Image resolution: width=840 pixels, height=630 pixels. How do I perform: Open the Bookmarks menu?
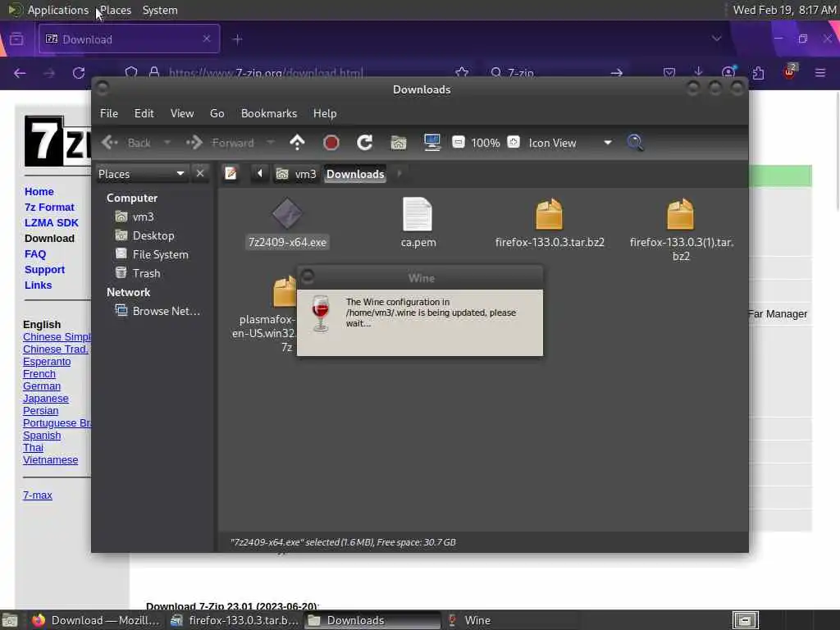(x=269, y=113)
